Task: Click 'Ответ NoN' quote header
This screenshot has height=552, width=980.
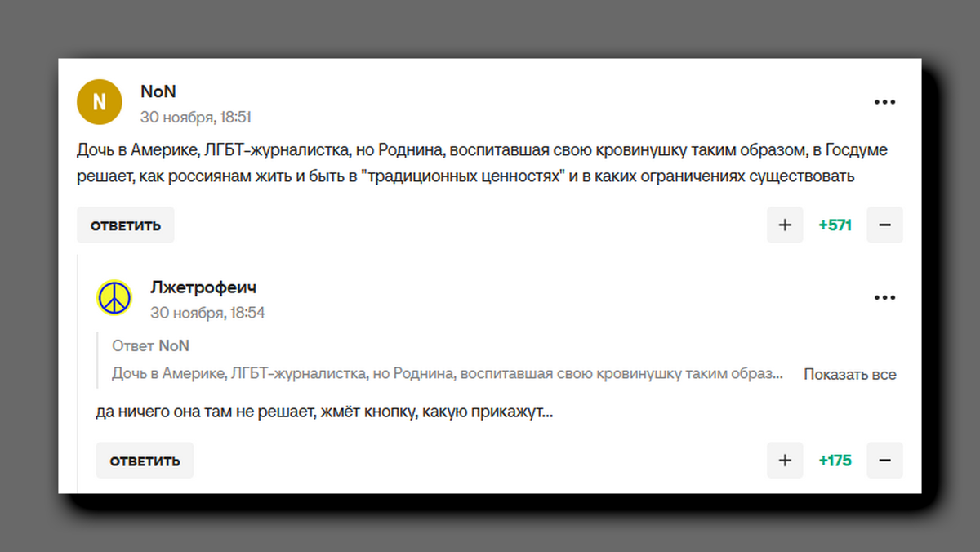Action: pyautogui.click(x=150, y=346)
